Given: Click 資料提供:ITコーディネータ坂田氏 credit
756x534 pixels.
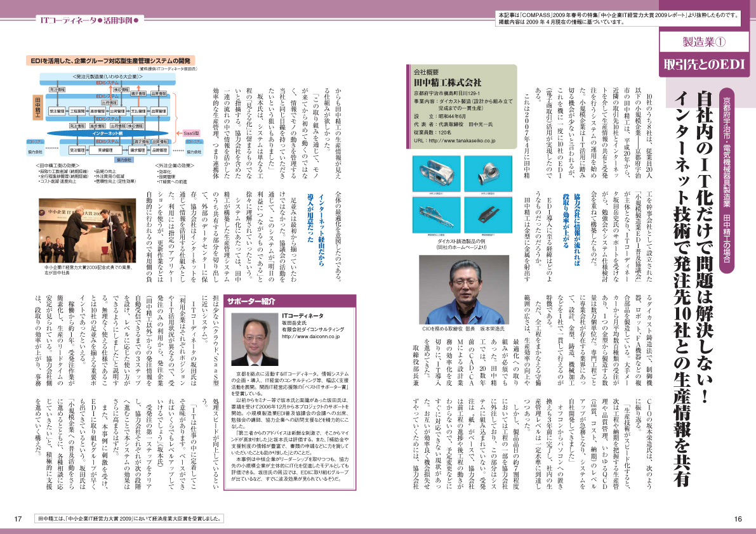Looking at the screenshot, I should [x=168, y=69].
